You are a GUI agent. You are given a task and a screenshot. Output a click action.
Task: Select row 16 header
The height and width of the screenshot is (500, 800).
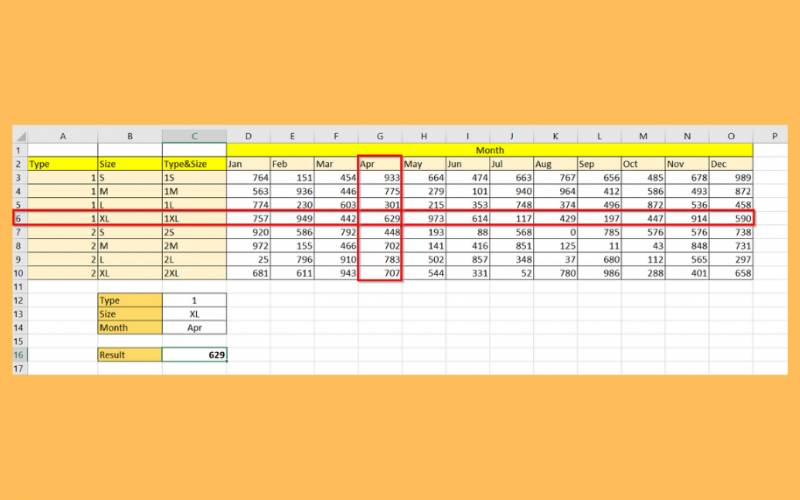pos(20,354)
